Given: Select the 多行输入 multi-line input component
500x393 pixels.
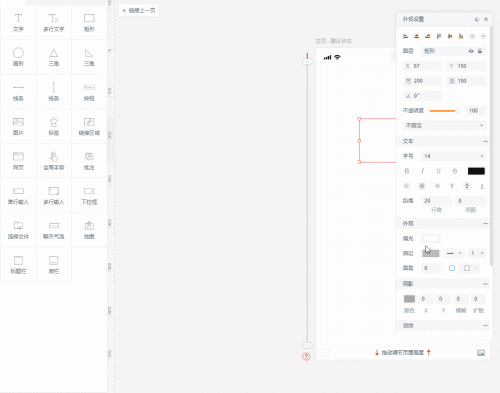Looking at the screenshot, I should [x=54, y=195].
